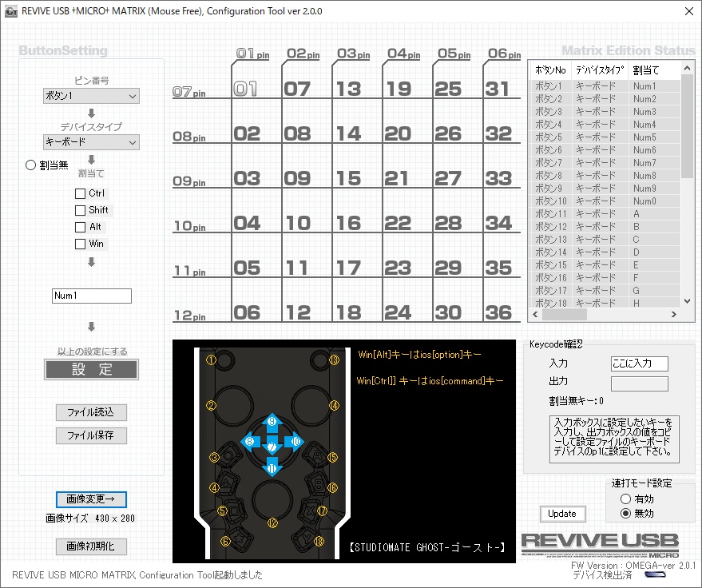Select matrix button 20 cell
This screenshot has height=588, width=702.
point(398,133)
